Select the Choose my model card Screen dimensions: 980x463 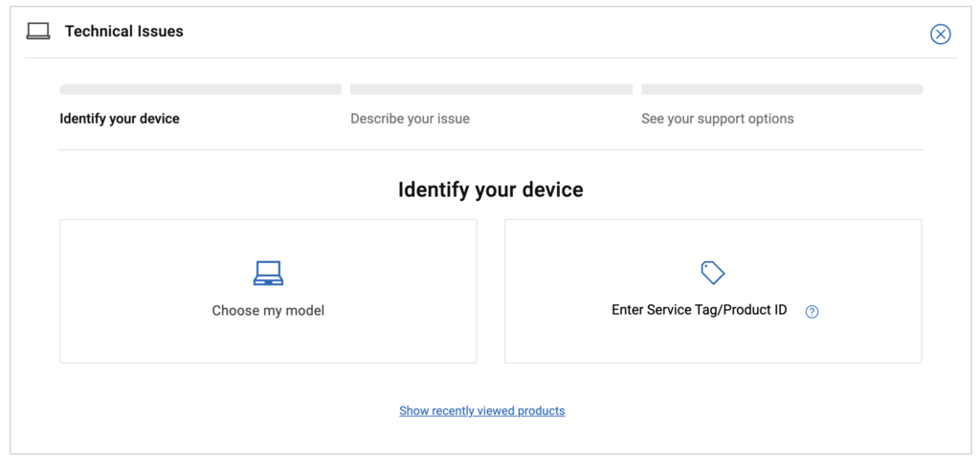[x=268, y=291]
